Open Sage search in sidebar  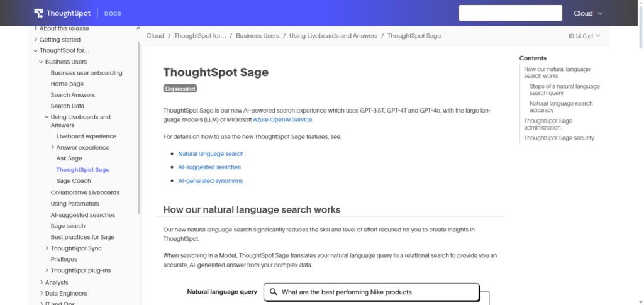68,226
